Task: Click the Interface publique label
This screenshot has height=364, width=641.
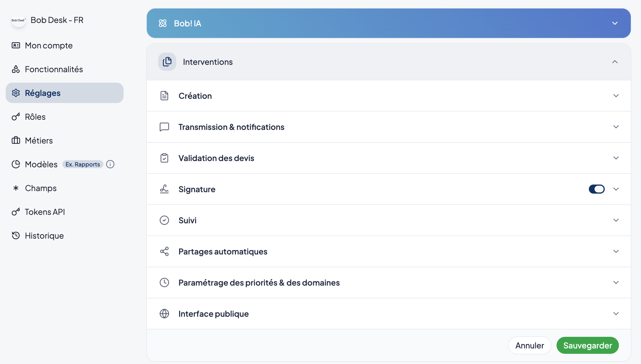Action: [214, 314]
